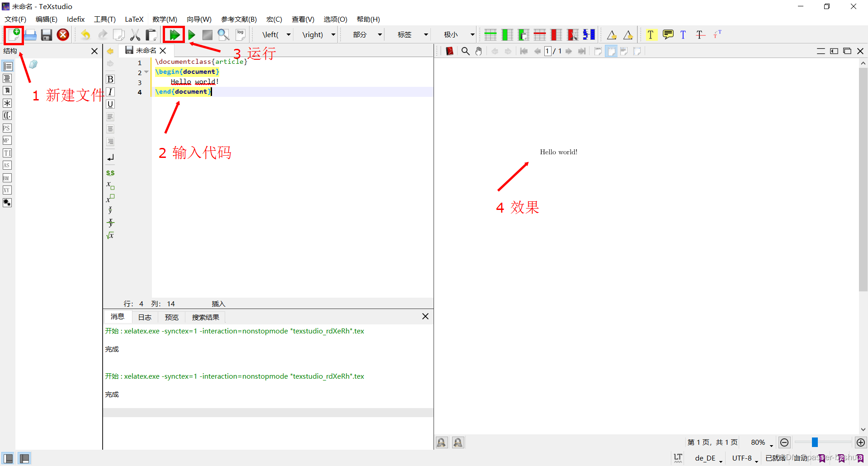The image size is (868, 466).
Task: Close the document with the red X icon
Action: tap(63, 35)
